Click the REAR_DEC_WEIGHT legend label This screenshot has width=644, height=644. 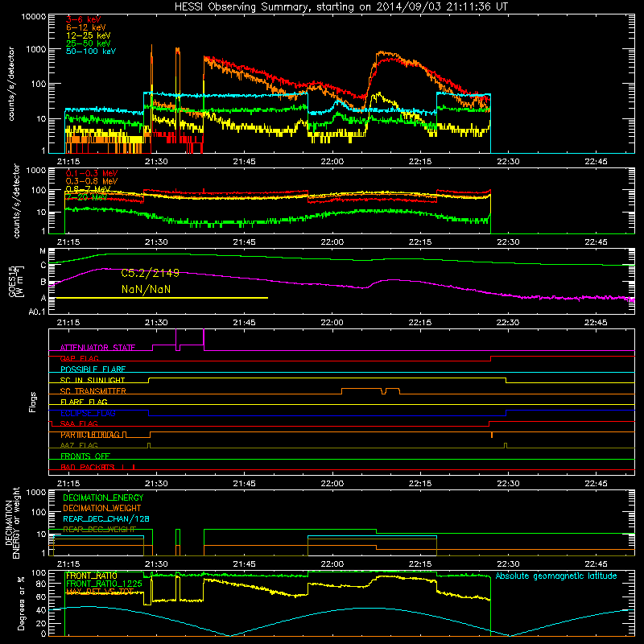[x=99, y=530]
